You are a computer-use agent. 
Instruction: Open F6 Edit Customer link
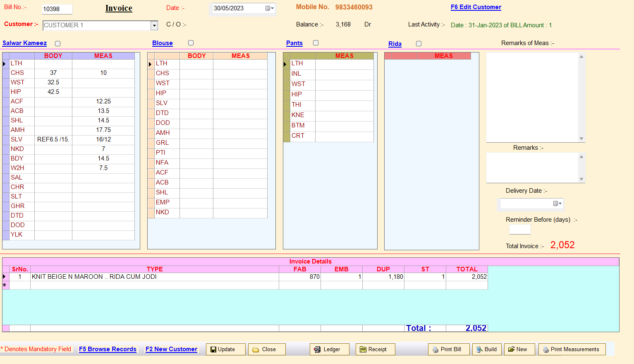(x=476, y=7)
